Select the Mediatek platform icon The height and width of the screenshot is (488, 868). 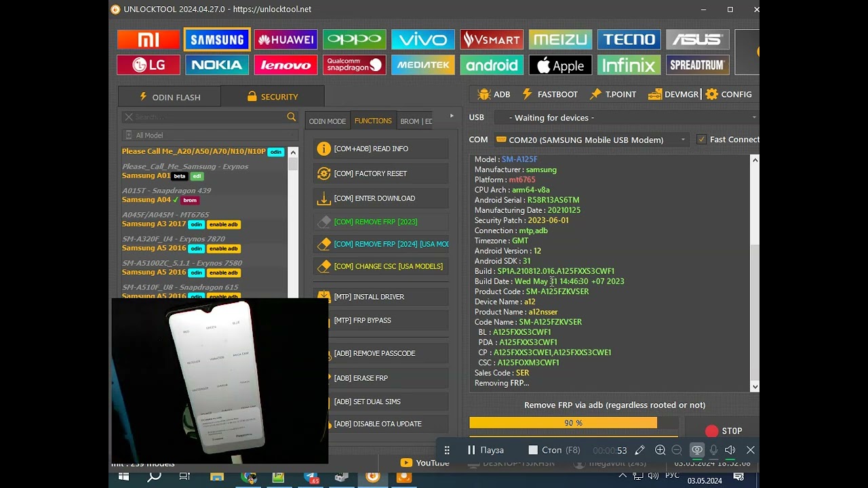(x=422, y=65)
